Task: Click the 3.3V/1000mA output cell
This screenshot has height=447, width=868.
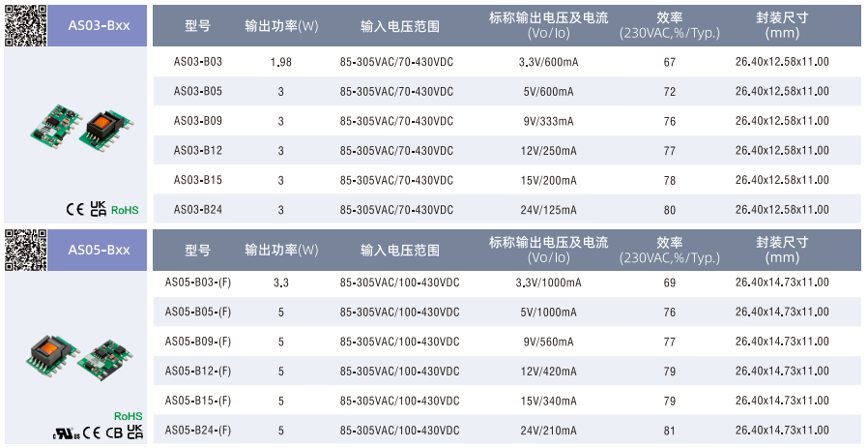Action: point(549,283)
